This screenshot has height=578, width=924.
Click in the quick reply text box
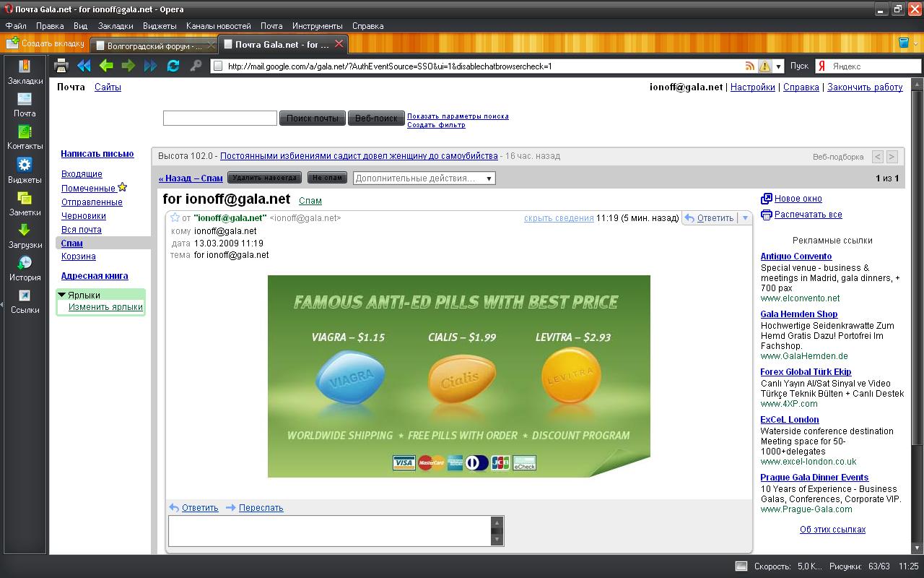[330, 531]
